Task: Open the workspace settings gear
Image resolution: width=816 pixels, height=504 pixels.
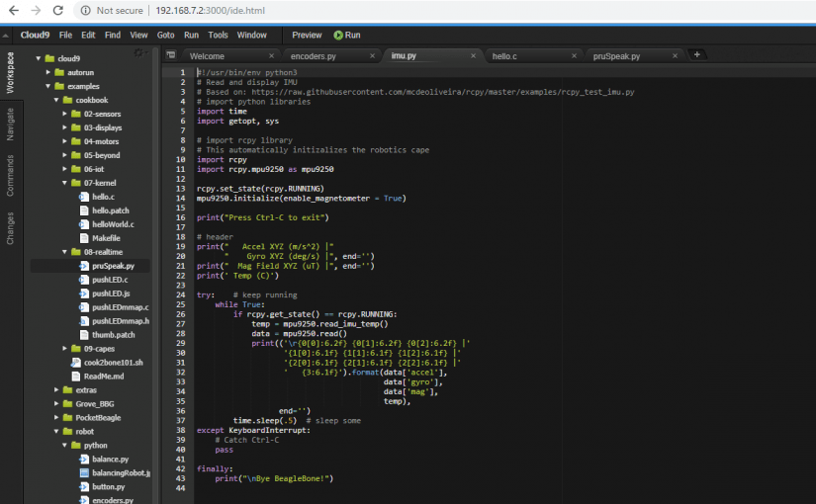Action: (x=138, y=52)
